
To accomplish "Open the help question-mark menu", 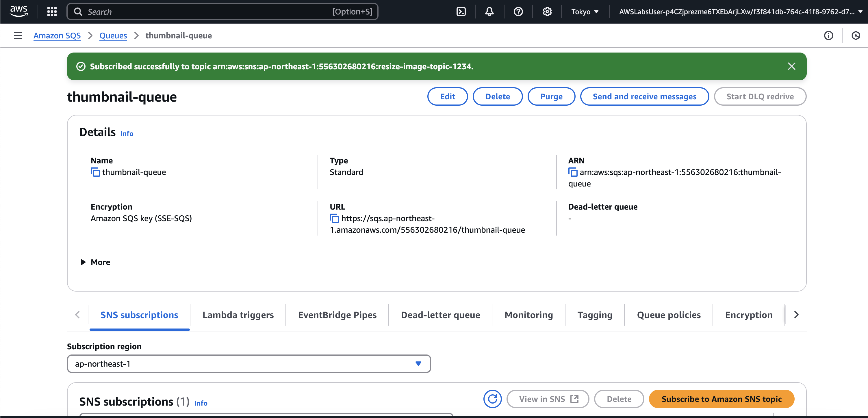I will [518, 12].
